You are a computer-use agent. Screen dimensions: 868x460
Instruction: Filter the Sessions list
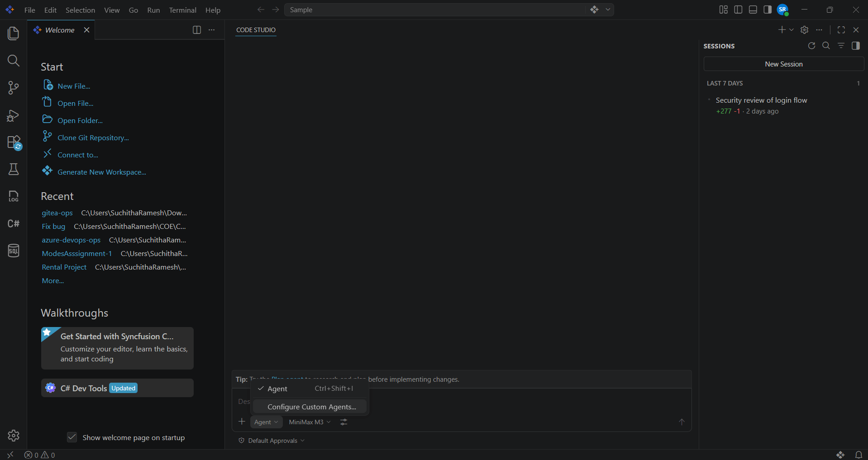[x=841, y=46]
